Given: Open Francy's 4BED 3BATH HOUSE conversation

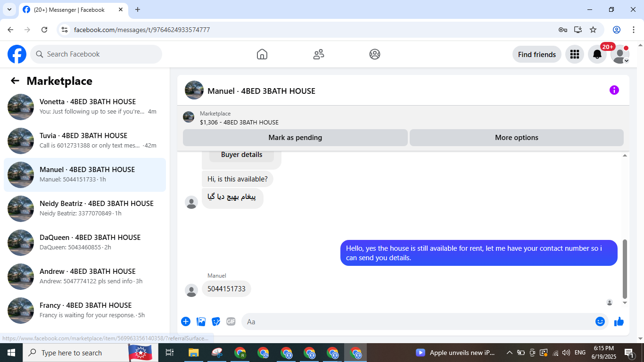Looking at the screenshot, I should pos(85,311).
